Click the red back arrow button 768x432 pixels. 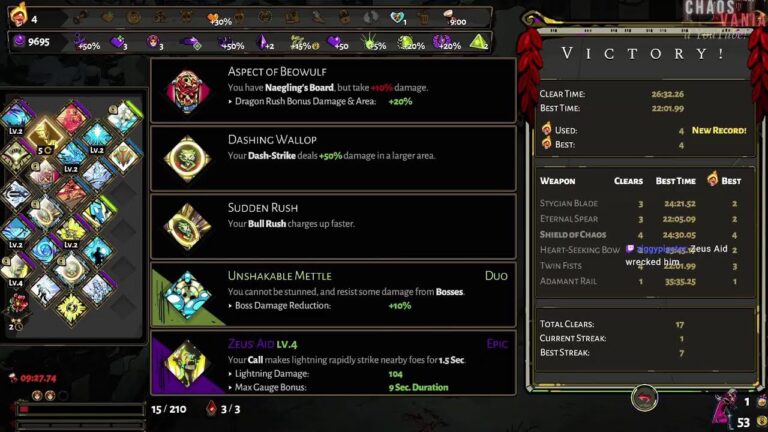pos(644,398)
